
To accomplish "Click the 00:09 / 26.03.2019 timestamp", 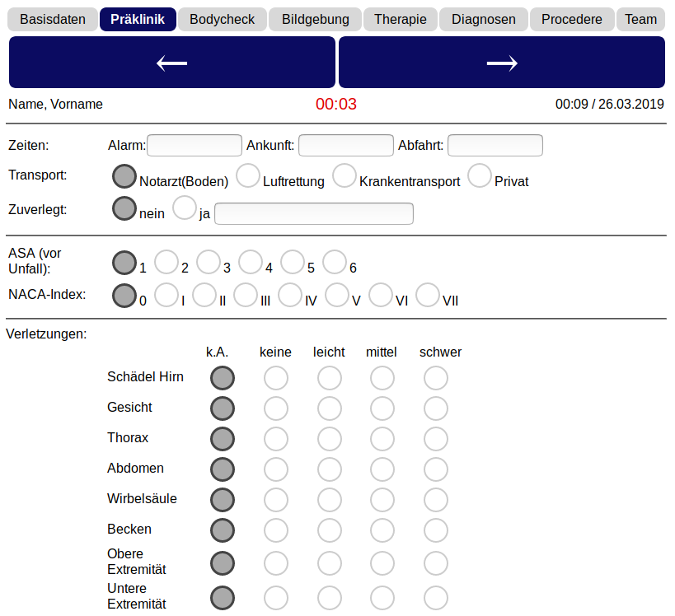I will 610,104.
